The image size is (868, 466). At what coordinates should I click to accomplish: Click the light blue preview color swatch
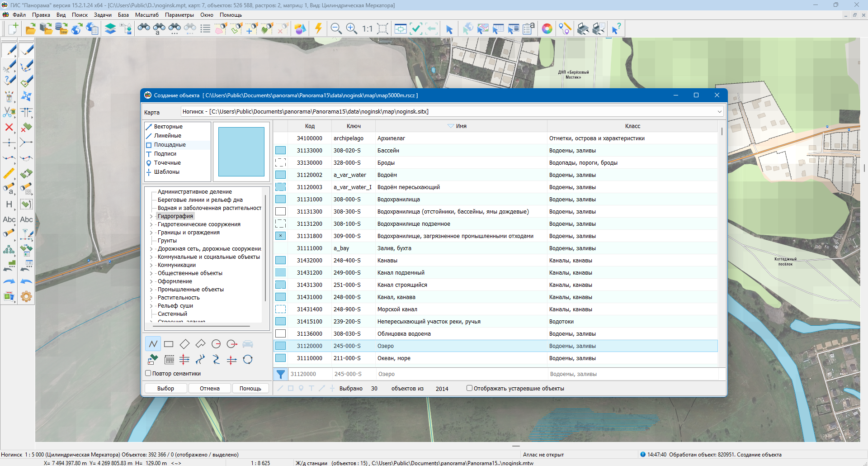(241, 152)
